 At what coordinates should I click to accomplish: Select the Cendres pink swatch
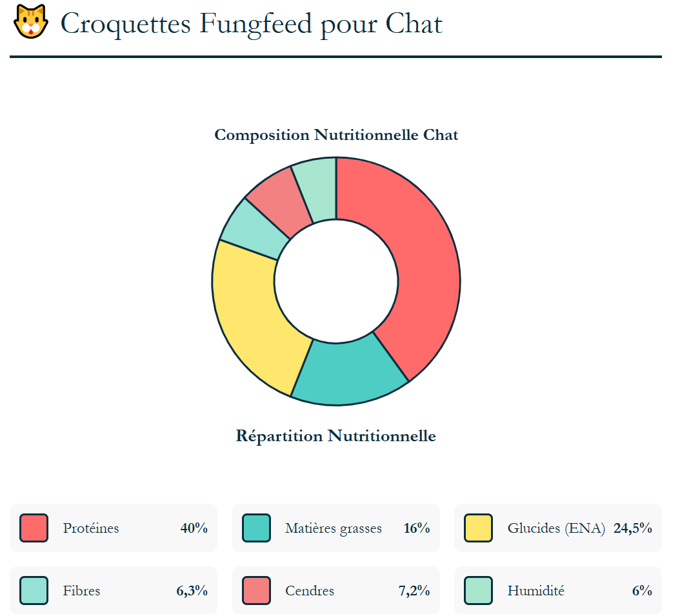(x=256, y=590)
